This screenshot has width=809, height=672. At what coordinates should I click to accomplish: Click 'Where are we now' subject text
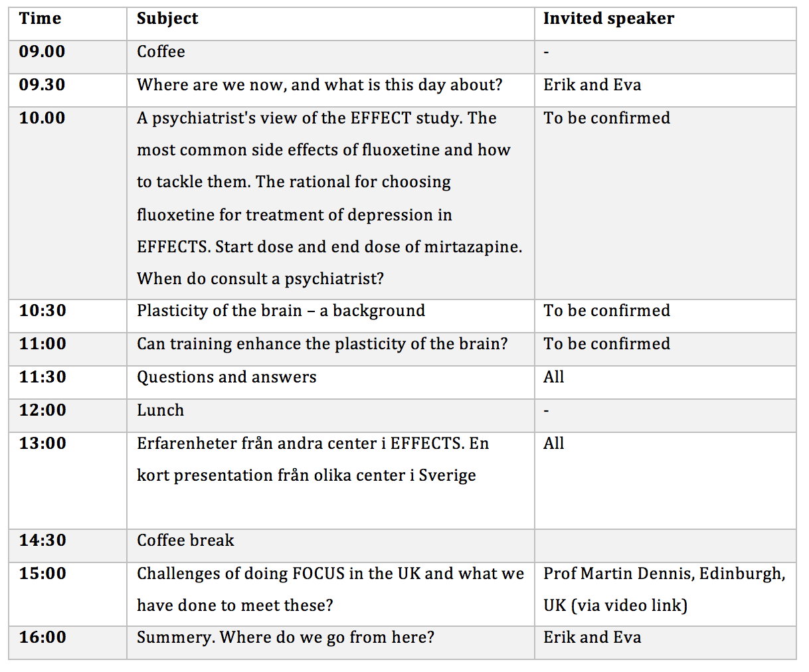point(319,85)
